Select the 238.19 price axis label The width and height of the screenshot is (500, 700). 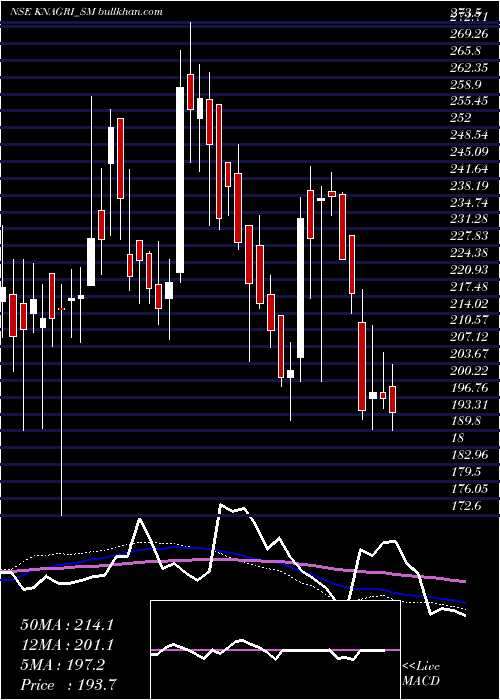pyautogui.click(x=468, y=186)
